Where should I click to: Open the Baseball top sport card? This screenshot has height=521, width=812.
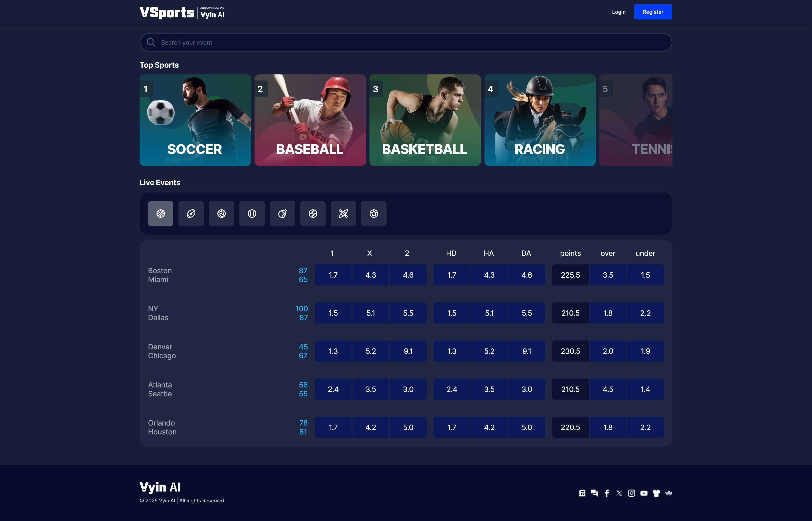(x=310, y=120)
